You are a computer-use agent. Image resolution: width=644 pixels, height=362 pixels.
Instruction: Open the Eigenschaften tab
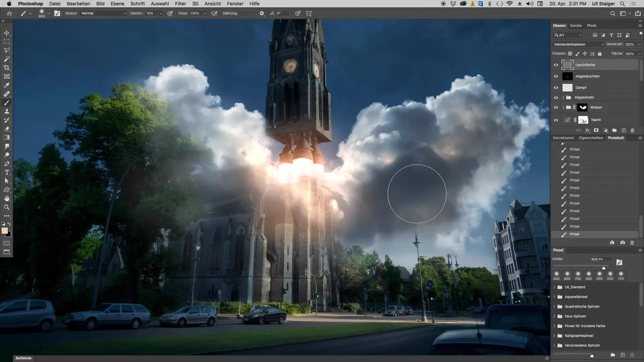click(591, 138)
